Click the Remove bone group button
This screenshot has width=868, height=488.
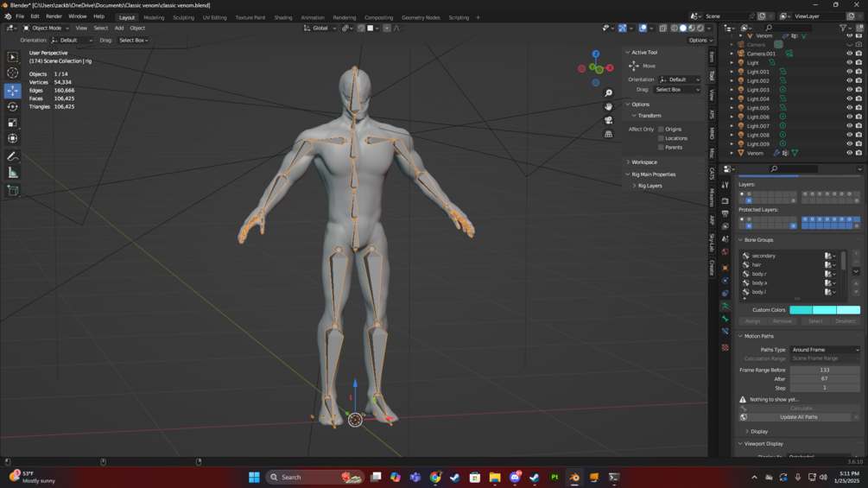[x=782, y=321]
